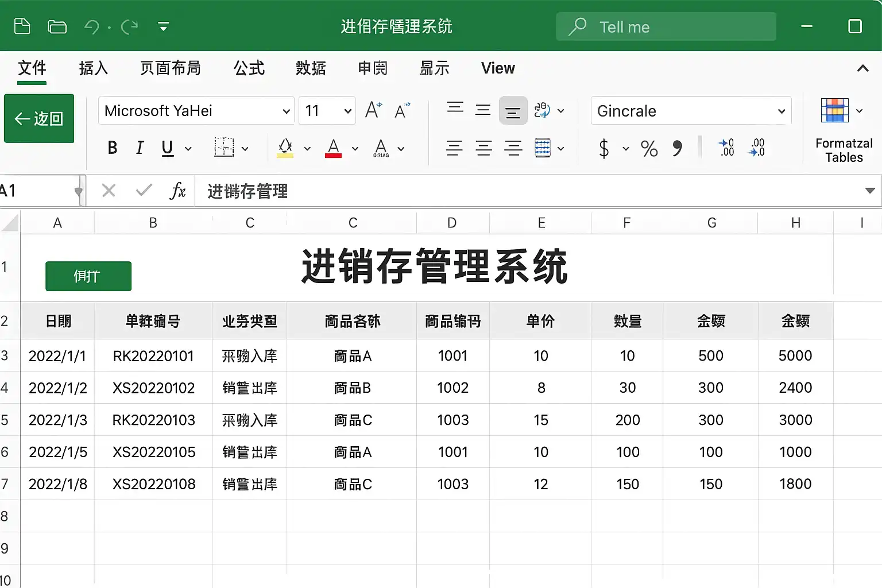Click the Tell me search field
The height and width of the screenshot is (588, 882).
click(x=666, y=27)
